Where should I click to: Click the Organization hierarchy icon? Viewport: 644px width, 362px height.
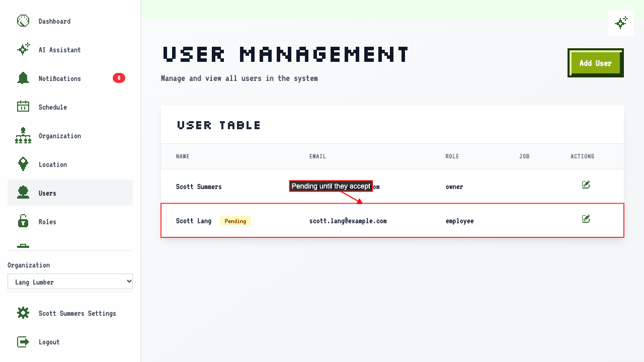(23, 136)
